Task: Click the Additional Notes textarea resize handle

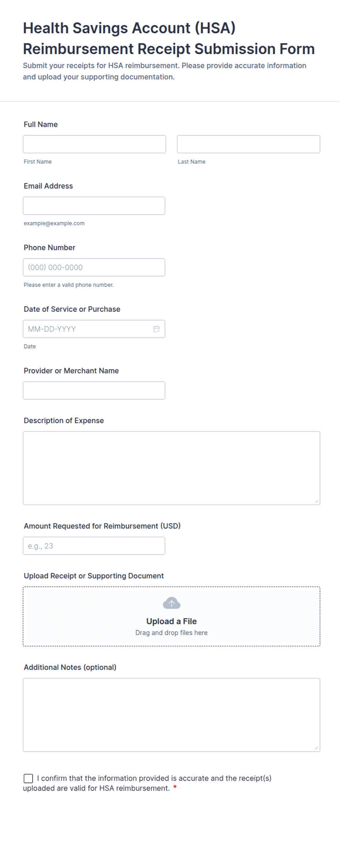Action: tap(316, 748)
